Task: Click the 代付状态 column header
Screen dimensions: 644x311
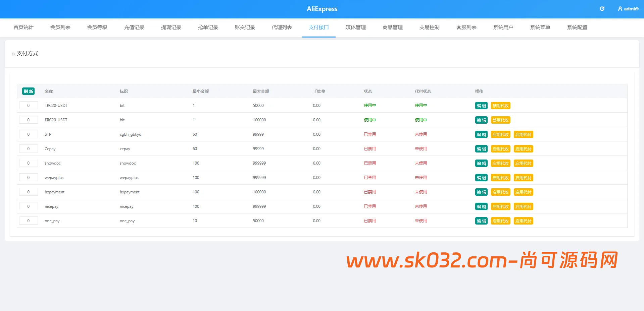Action: pos(423,91)
